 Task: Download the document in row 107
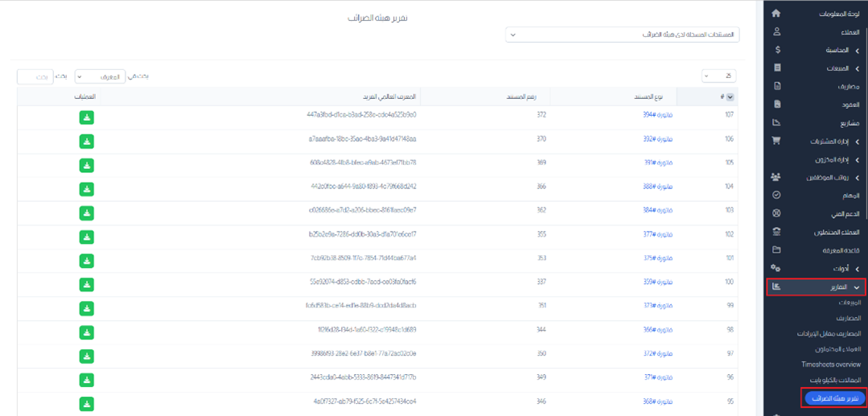[87, 117]
